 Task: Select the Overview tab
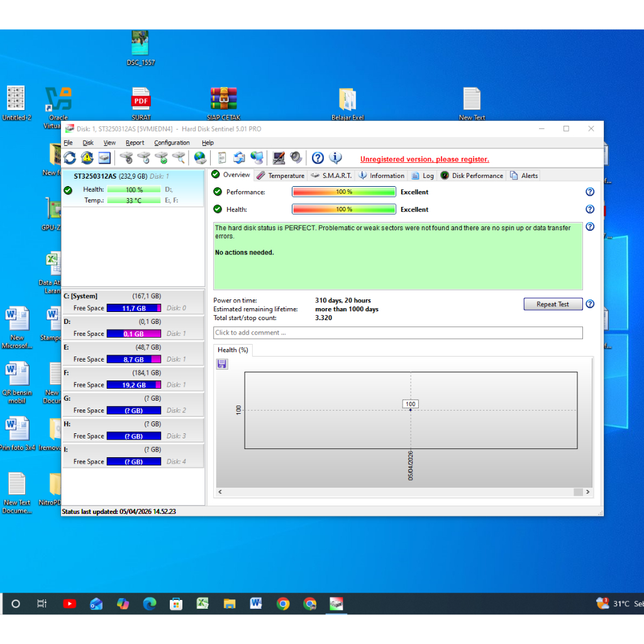[231, 175]
